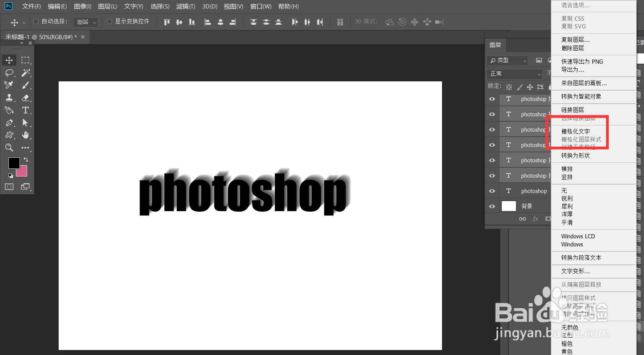Image resolution: width=644 pixels, height=355 pixels.
Task: Hide the topmost photoshop text layer
Action: point(492,99)
